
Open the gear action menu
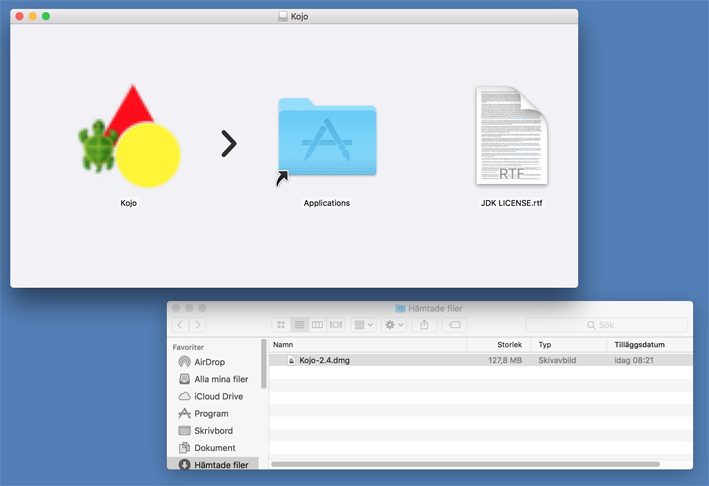pos(394,325)
